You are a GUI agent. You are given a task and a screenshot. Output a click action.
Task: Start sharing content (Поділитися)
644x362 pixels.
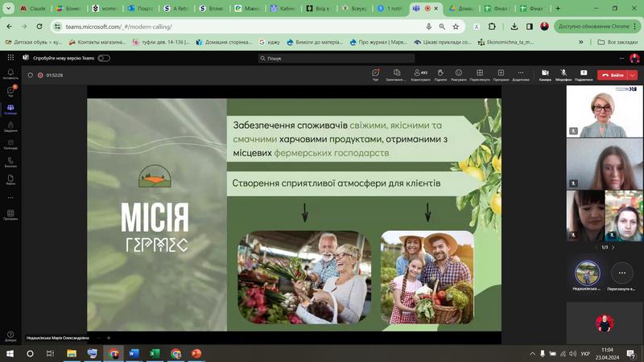coord(584,75)
